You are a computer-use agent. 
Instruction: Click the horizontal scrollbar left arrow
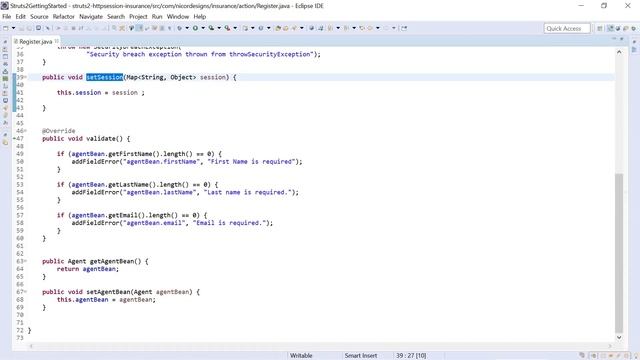(x=31, y=346)
